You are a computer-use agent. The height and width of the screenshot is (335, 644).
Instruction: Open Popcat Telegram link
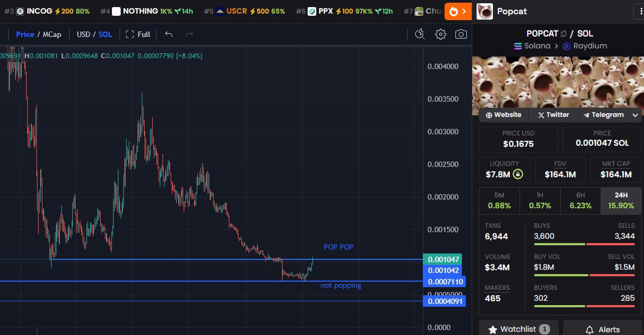coord(604,115)
